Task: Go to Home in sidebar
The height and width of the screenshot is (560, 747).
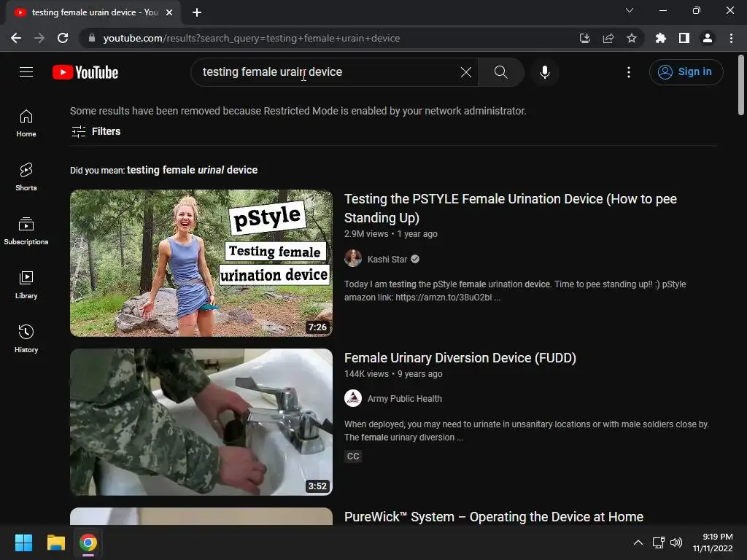Action: (x=26, y=123)
